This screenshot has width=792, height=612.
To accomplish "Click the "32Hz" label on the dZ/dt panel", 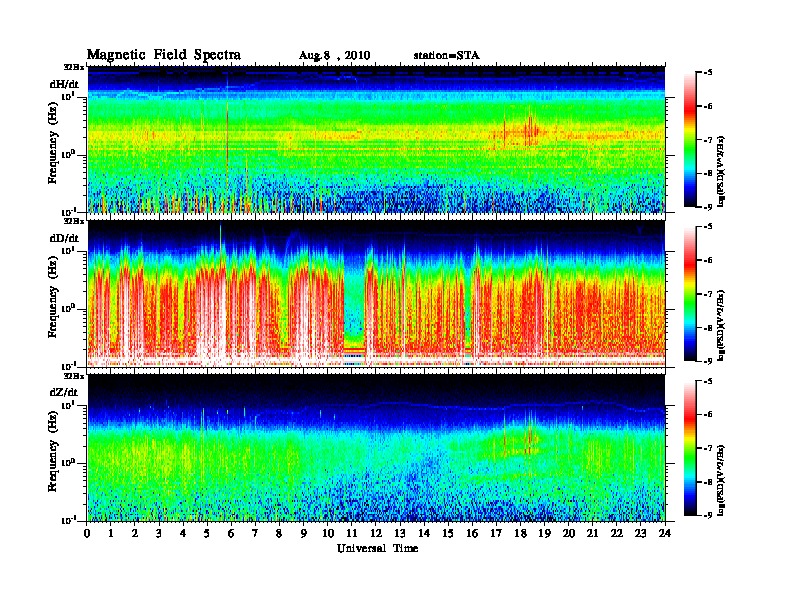I will point(74,375).
